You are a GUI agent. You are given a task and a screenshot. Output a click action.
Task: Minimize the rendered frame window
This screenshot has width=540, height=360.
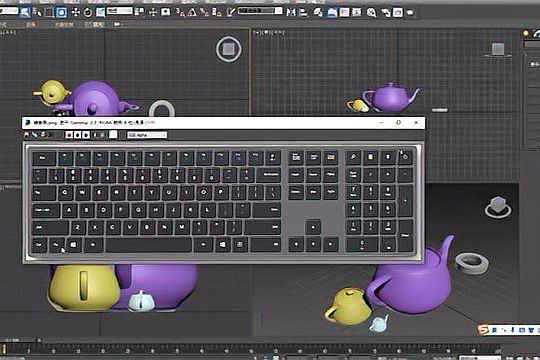(x=382, y=123)
